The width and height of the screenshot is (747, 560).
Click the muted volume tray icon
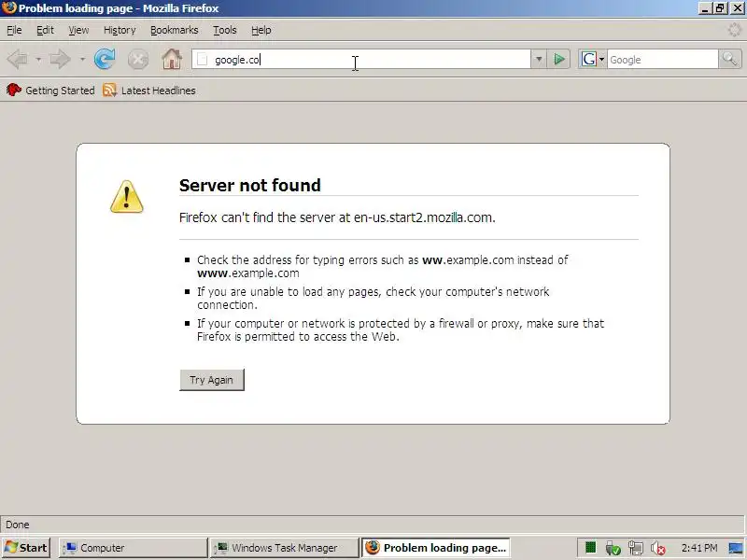click(x=658, y=548)
